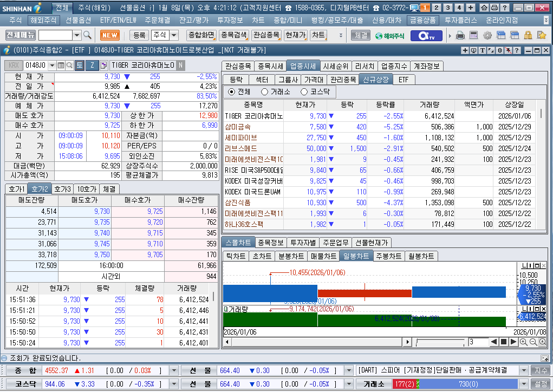Open the 금융상품 menu
This screenshot has width=553, height=392.
[x=422, y=21]
